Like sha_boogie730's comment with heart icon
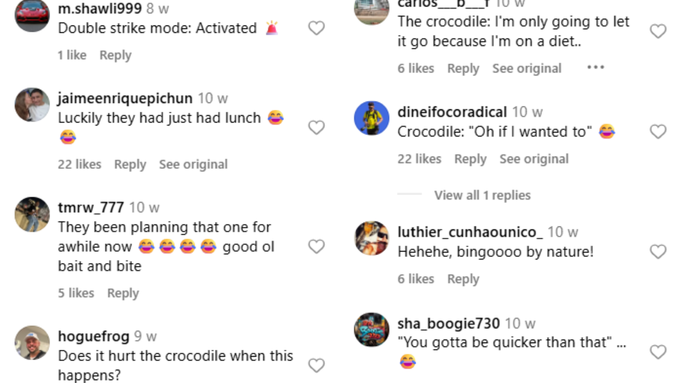This screenshot has height=383, width=680. tap(658, 352)
